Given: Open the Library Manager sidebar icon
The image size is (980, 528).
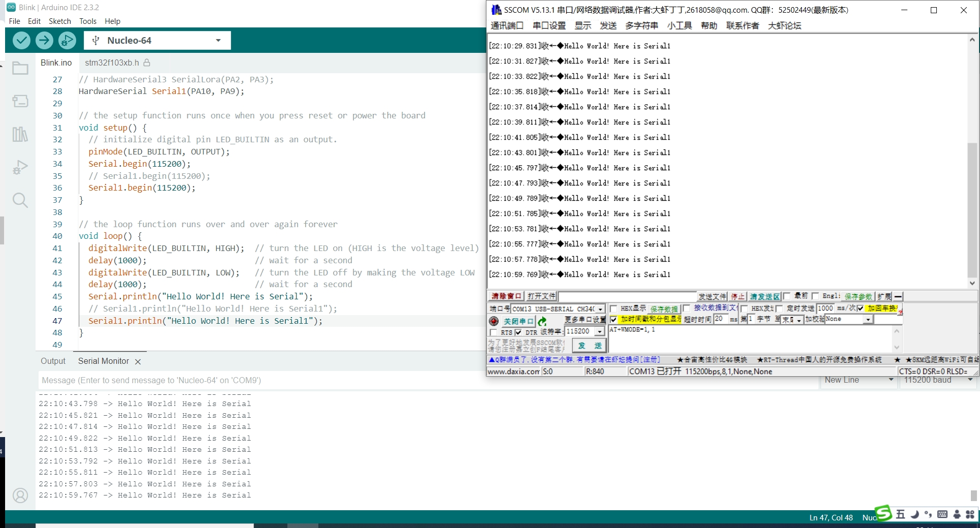Looking at the screenshot, I should click(x=20, y=134).
